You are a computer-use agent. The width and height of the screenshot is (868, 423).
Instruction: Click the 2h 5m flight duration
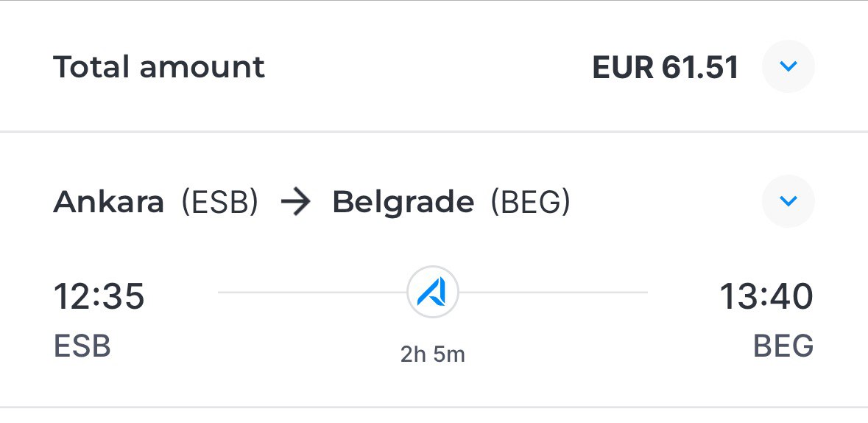tap(432, 354)
